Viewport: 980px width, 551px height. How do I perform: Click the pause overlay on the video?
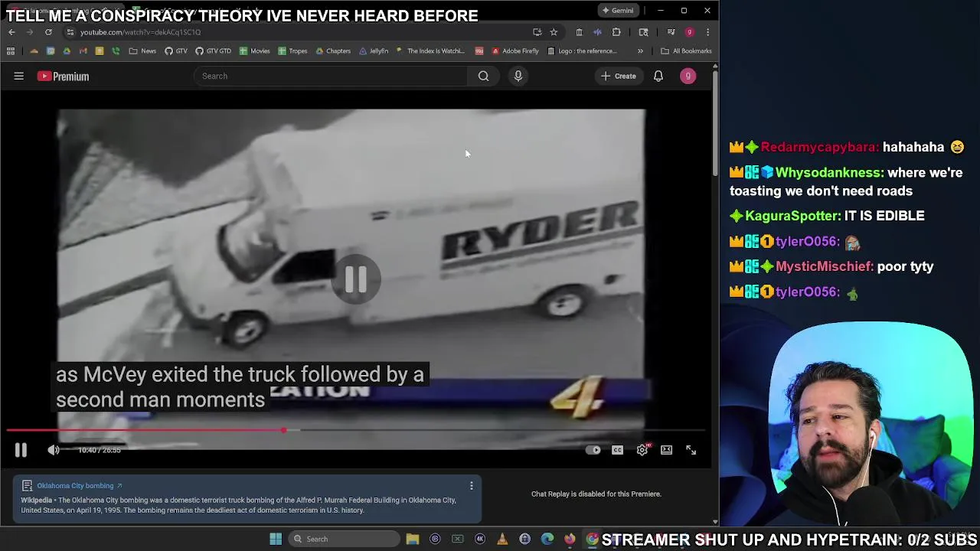tap(356, 279)
